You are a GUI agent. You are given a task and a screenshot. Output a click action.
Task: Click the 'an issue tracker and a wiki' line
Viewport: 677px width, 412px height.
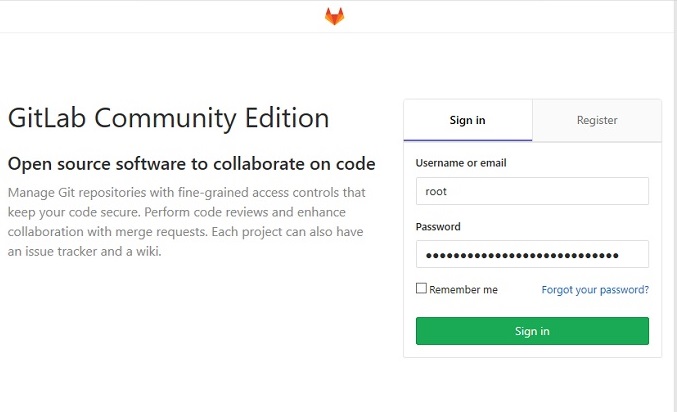(85, 251)
